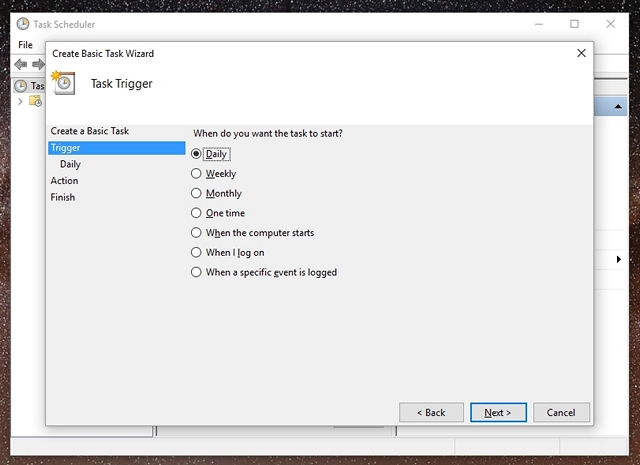The image size is (640, 465).
Task: Click the Task Scheduler clock icon in title bar
Action: pyautogui.click(x=22, y=24)
